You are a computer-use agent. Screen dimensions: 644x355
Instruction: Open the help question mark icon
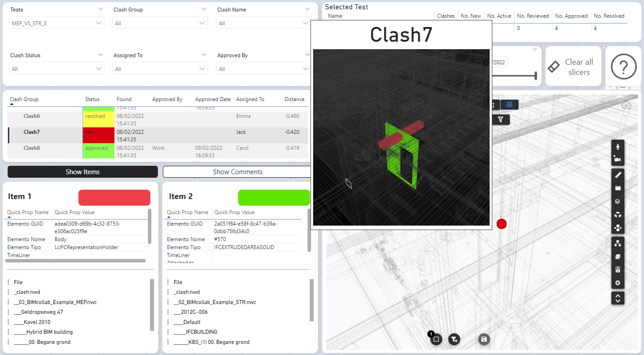[x=623, y=67]
